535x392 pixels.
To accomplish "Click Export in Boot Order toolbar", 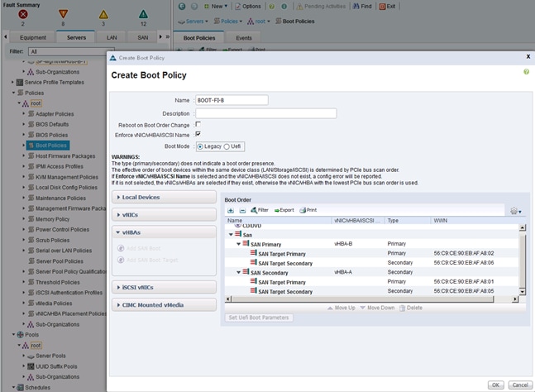I will pos(284,210).
